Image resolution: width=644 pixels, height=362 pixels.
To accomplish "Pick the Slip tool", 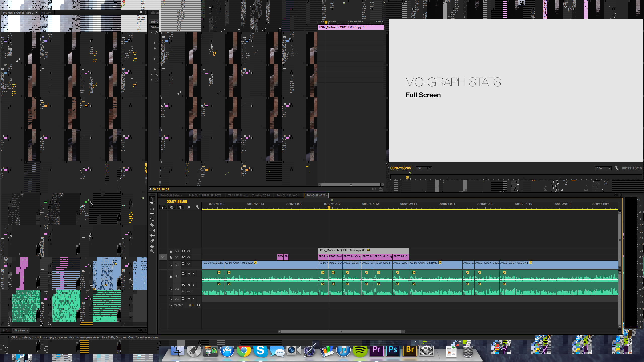I will [152, 230].
